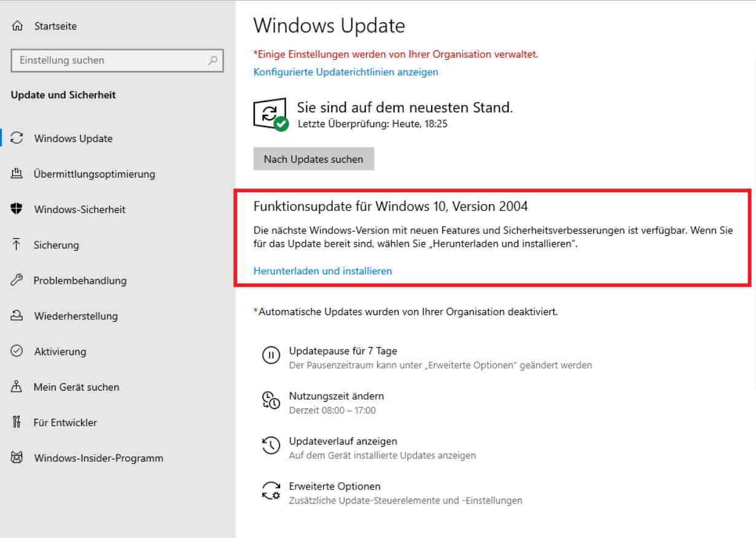
Task: Click the Problembehandlung wrench icon
Action: [x=17, y=281]
